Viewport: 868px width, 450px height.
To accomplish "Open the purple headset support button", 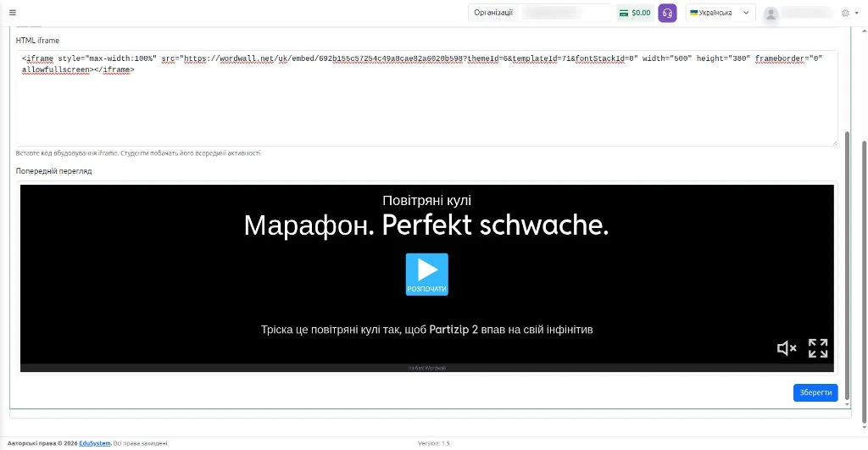I will (667, 13).
